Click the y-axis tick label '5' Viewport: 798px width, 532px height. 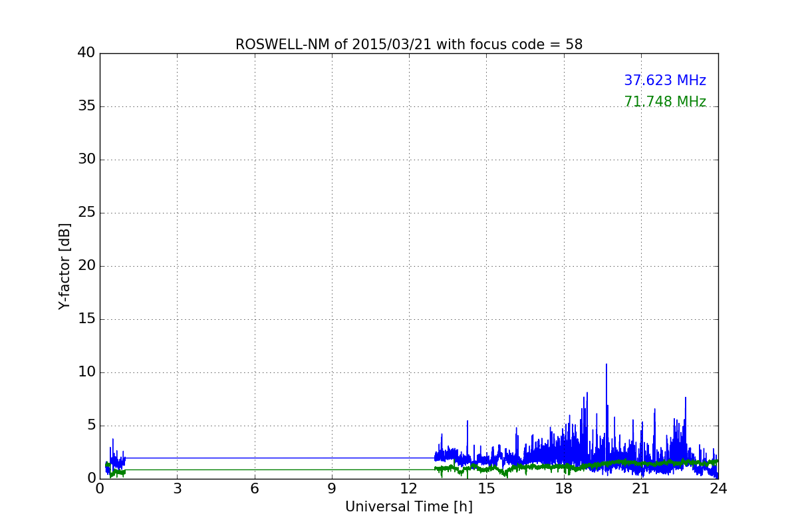(91, 426)
